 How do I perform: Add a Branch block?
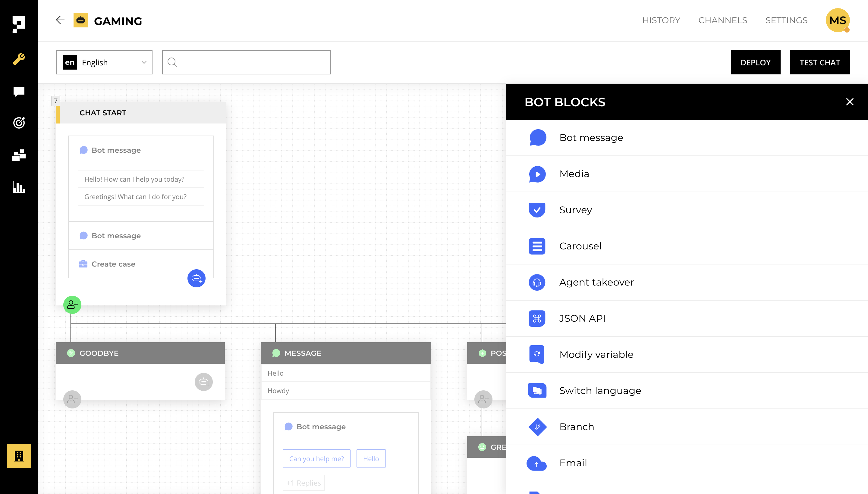click(x=576, y=427)
